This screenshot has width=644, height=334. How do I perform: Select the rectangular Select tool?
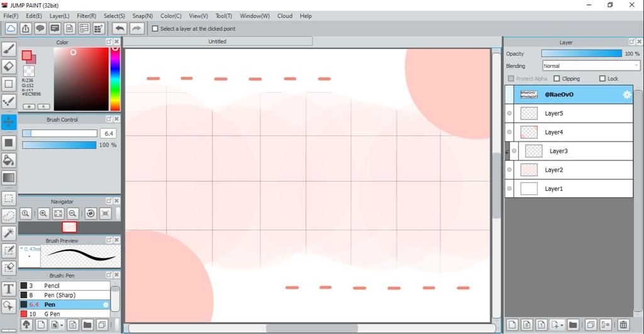tap(9, 198)
